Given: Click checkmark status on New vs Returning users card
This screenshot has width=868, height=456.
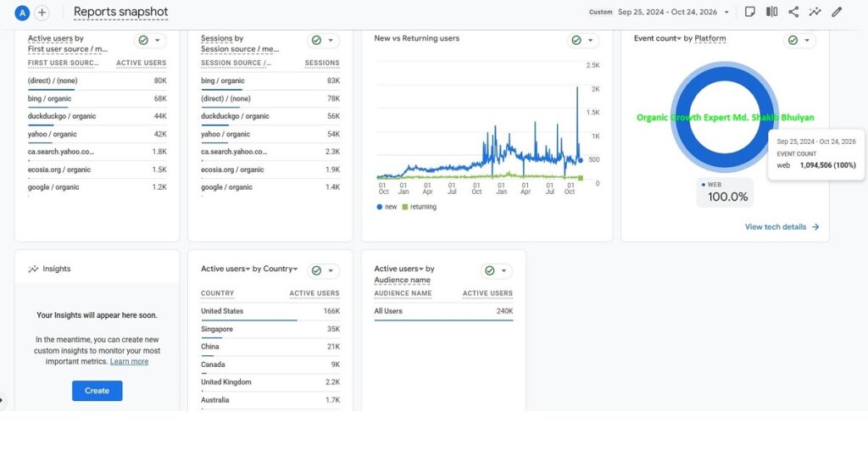Looking at the screenshot, I should (576, 41).
